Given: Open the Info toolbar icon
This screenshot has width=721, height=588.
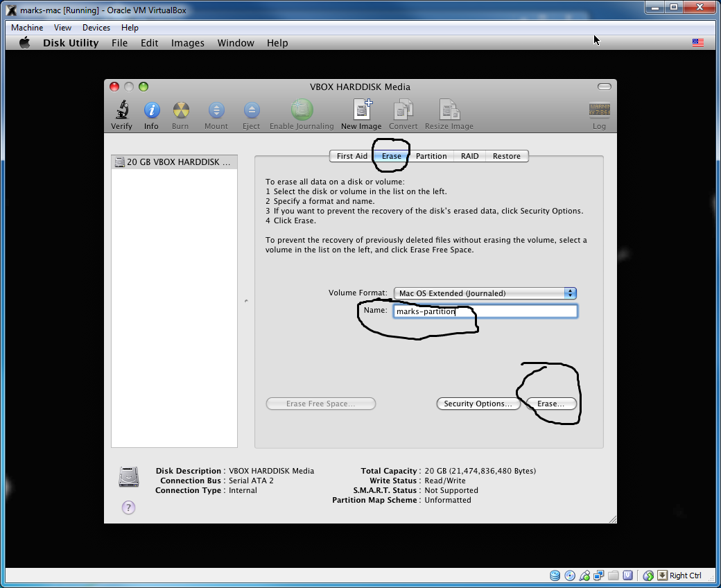Looking at the screenshot, I should (x=152, y=110).
